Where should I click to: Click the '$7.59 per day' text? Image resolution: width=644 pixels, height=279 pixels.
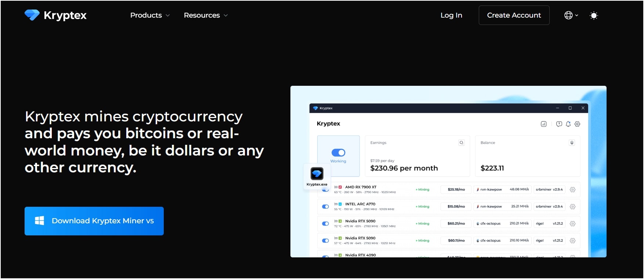click(x=382, y=161)
